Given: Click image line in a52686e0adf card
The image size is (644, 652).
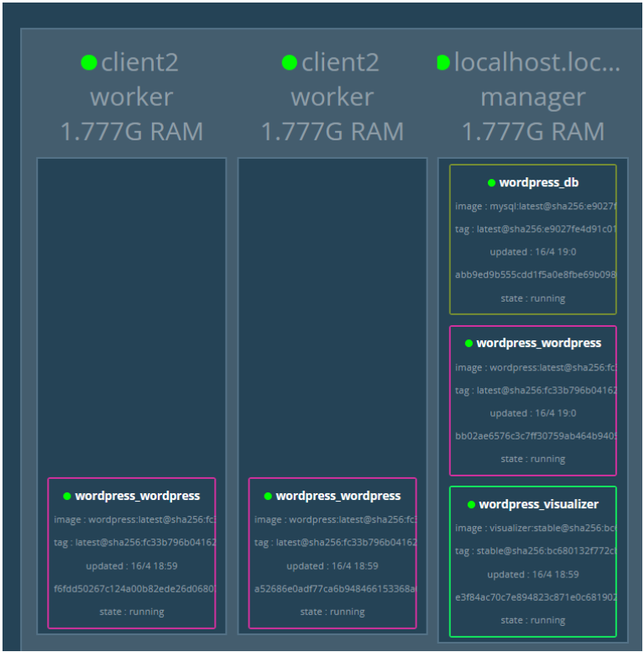Looking at the screenshot, I should coord(335,520).
